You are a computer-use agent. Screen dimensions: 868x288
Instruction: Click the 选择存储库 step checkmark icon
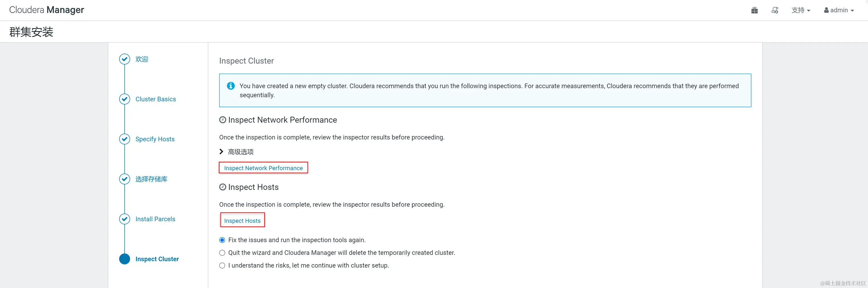pyautogui.click(x=125, y=179)
